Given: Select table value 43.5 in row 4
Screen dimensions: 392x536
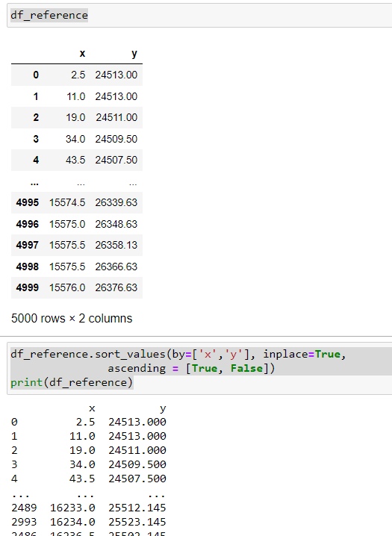Looking at the screenshot, I should click(x=75, y=160).
